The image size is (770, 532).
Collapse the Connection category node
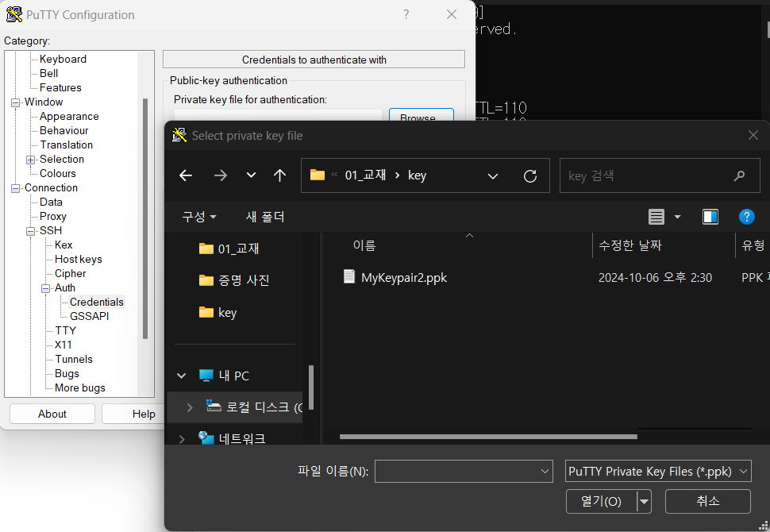pos(16,188)
